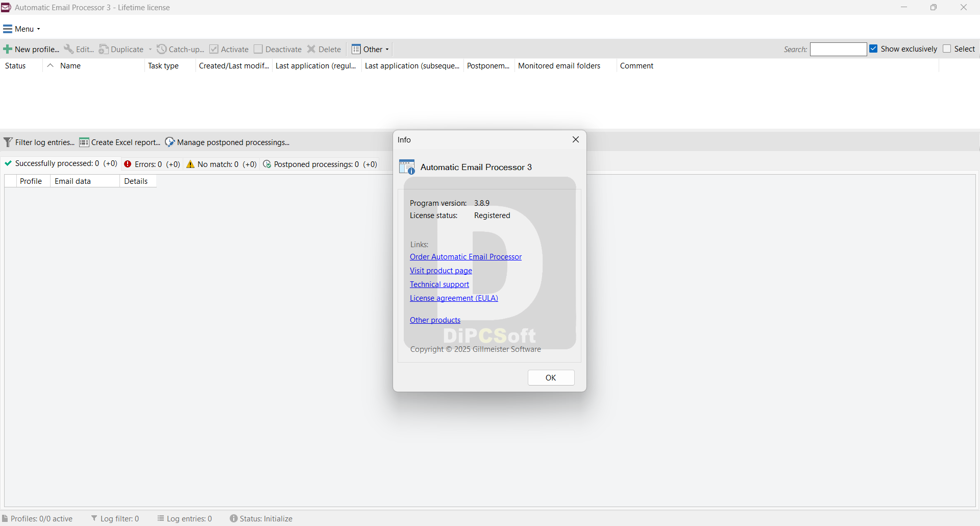Open the Technical support link
The width and height of the screenshot is (980, 526).
[x=439, y=284]
